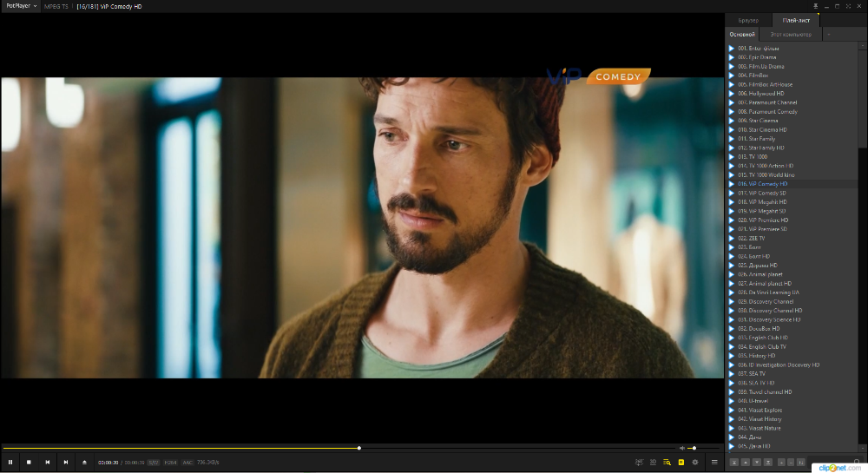868x473 pixels.
Task: Toggle S/W decoder indicator
Action: (x=154, y=463)
